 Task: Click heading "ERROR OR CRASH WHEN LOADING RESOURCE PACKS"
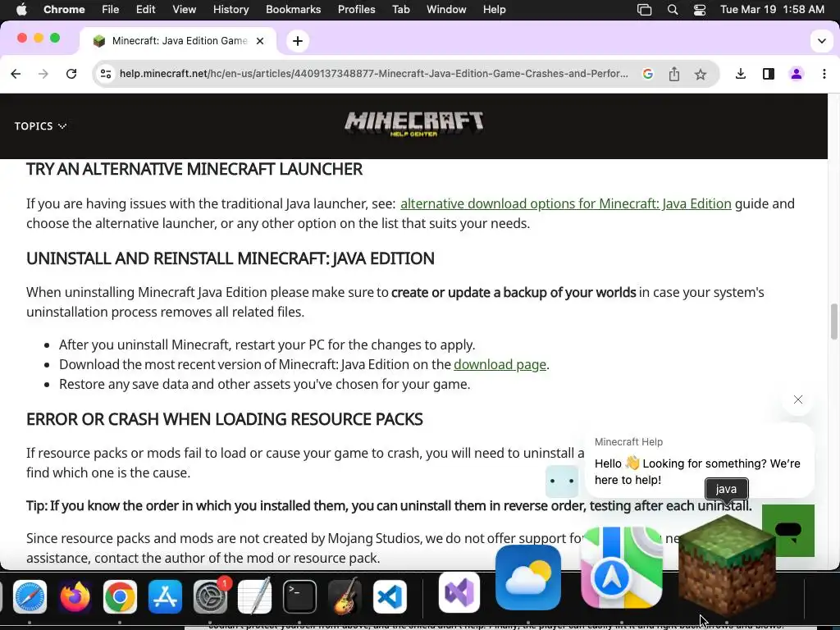pos(225,419)
